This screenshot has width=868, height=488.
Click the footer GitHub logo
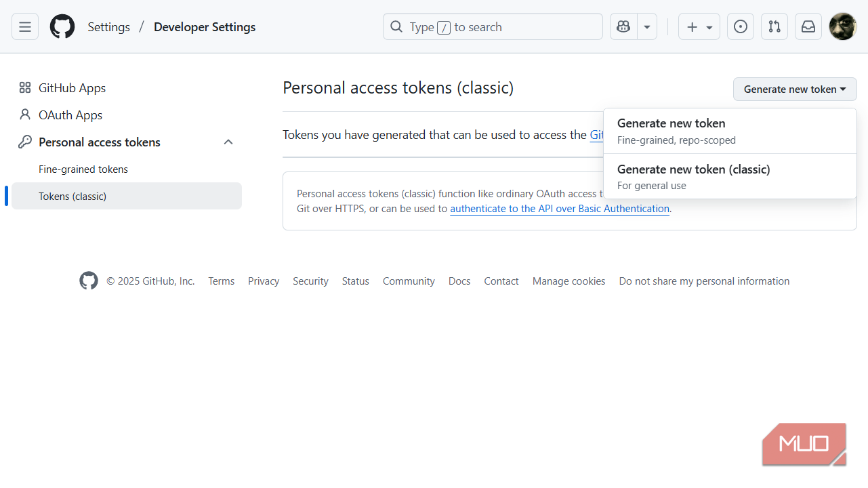[x=89, y=281]
